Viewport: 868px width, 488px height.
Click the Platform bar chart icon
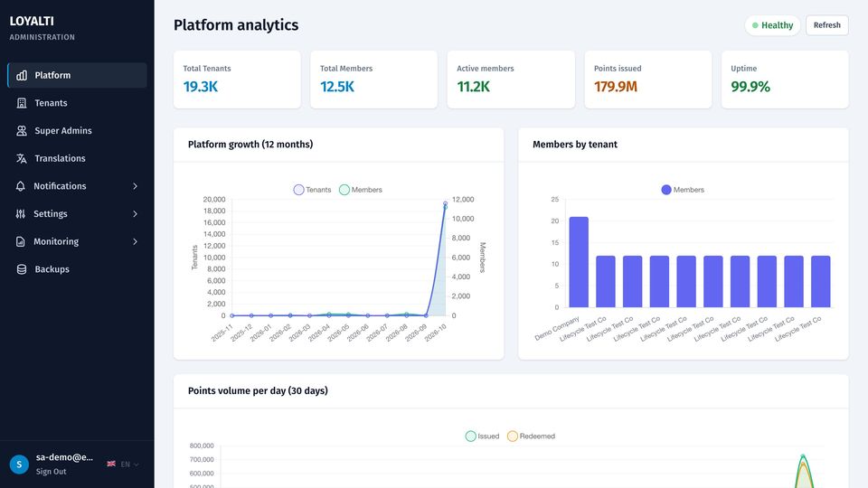click(22, 75)
